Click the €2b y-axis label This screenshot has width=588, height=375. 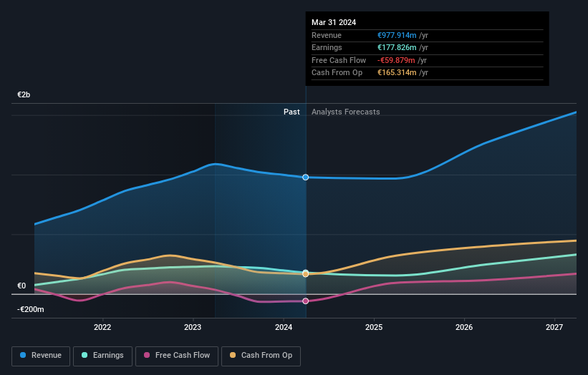(24, 94)
